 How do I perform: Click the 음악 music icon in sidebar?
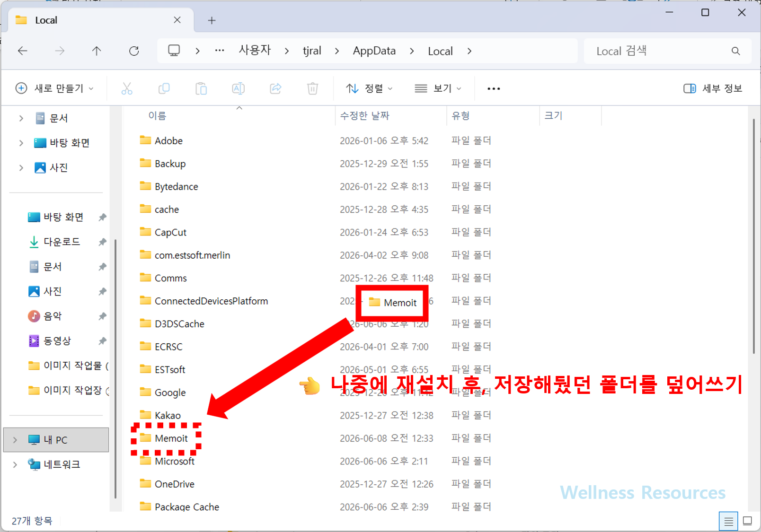[x=34, y=316]
